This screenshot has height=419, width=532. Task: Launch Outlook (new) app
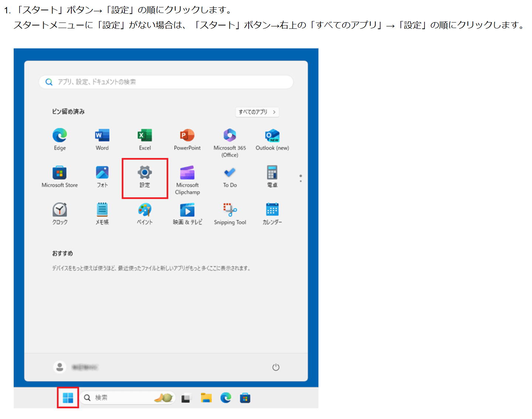(x=272, y=139)
